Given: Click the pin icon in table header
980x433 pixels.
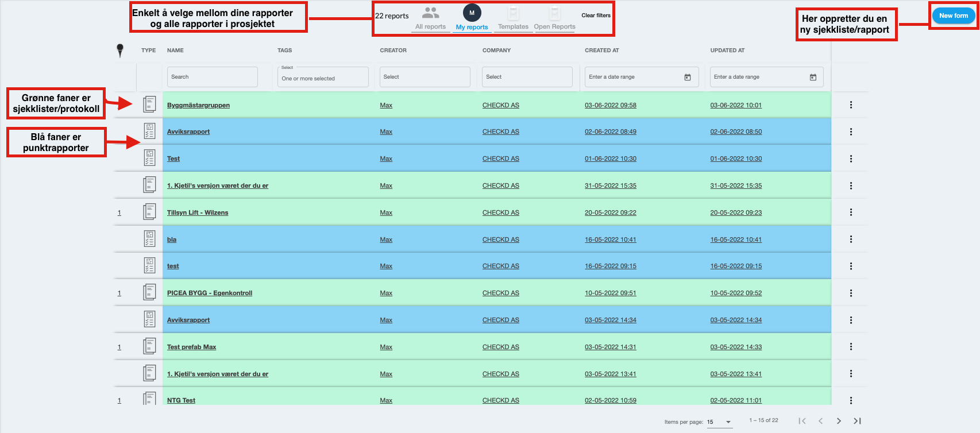Looking at the screenshot, I should click(x=119, y=51).
